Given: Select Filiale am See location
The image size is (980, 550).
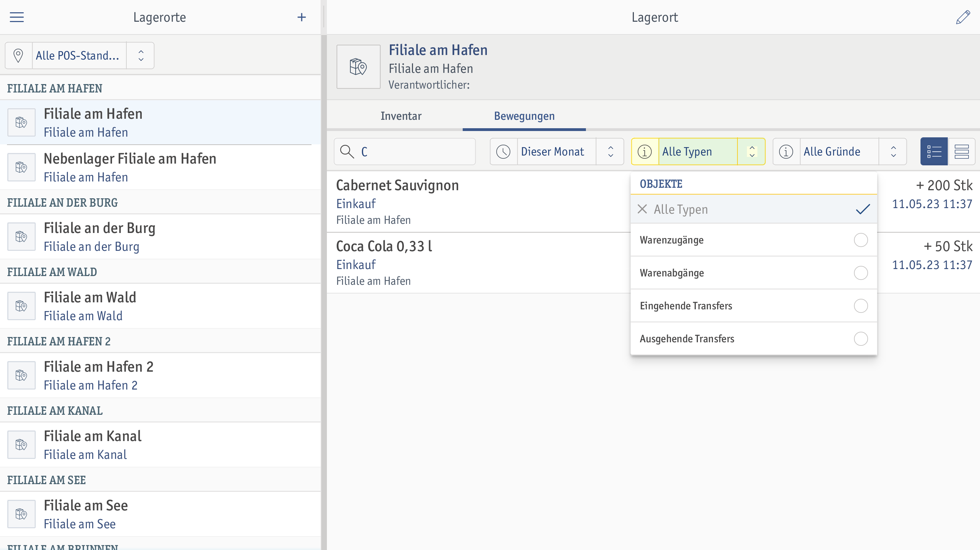Looking at the screenshot, I should tap(160, 514).
